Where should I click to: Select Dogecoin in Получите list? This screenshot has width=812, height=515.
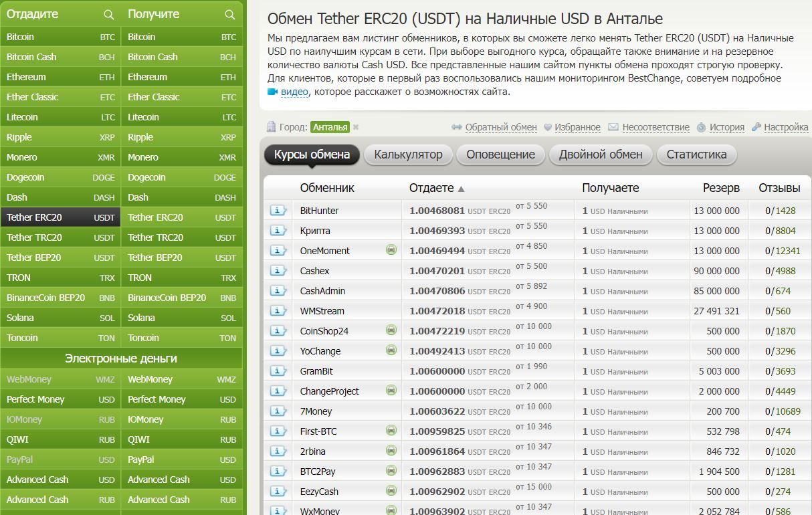[x=181, y=177]
